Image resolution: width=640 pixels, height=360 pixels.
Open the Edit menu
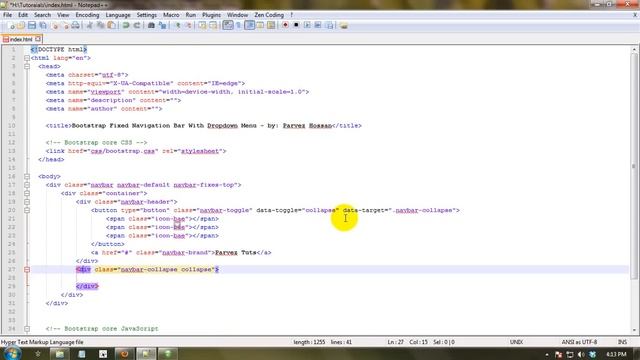coord(23,15)
